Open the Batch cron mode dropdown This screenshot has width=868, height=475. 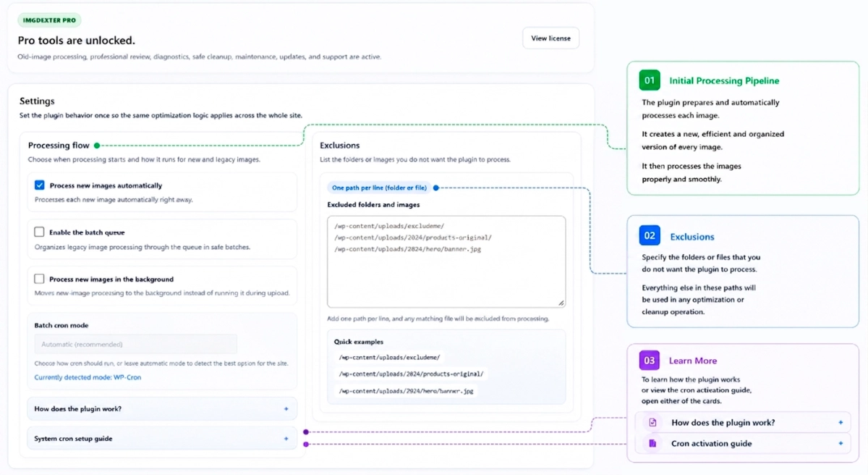pyautogui.click(x=136, y=344)
